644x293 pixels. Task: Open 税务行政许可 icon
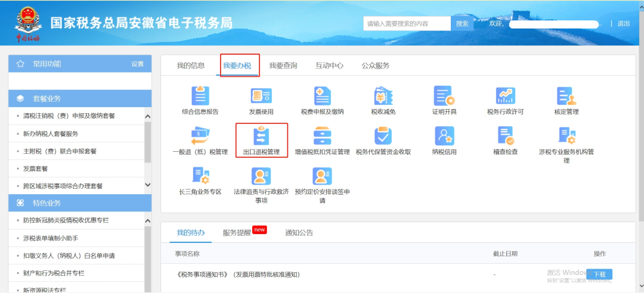(x=506, y=96)
